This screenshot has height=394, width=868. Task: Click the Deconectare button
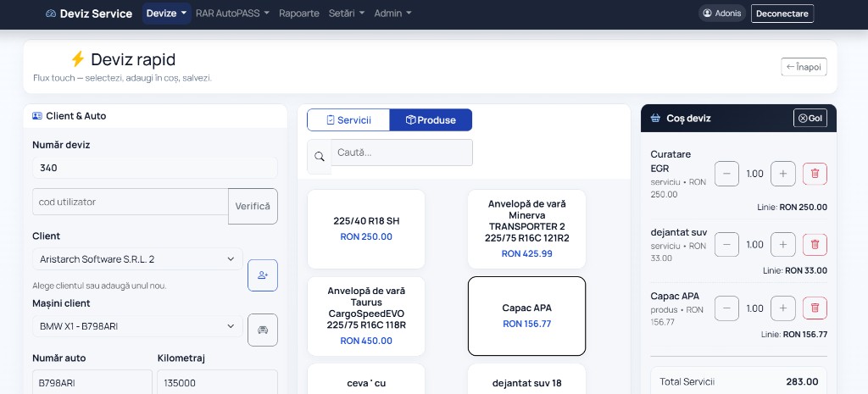pyautogui.click(x=782, y=14)
